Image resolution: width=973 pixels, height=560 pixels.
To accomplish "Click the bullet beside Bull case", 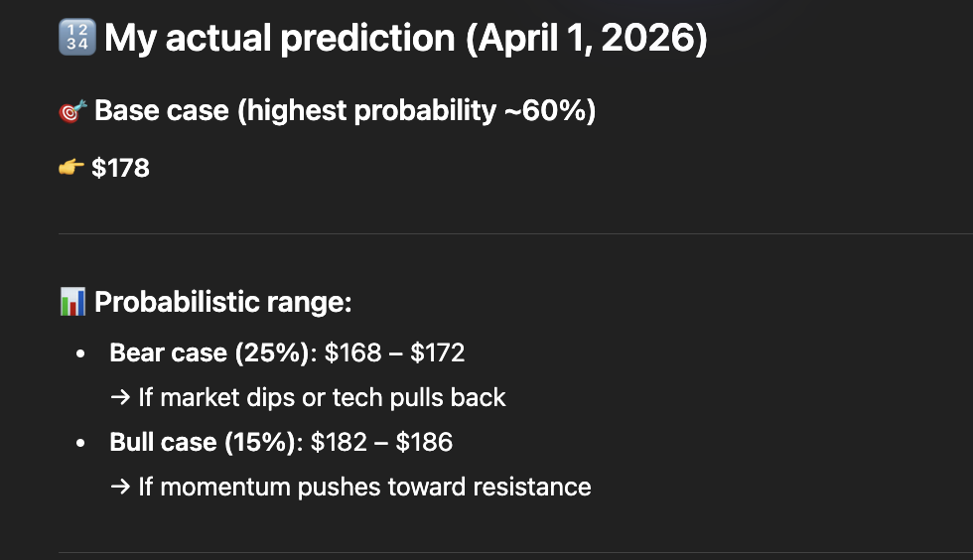I will click(79, 443).
